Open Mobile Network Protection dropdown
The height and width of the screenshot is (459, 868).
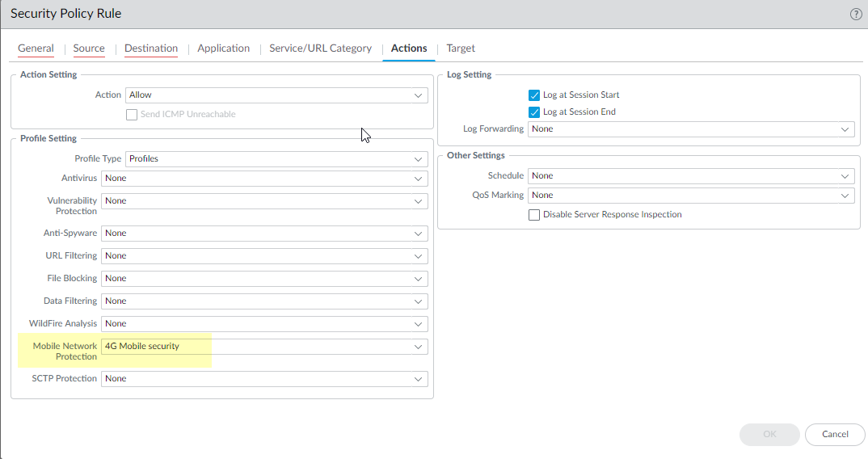(263, 347)
